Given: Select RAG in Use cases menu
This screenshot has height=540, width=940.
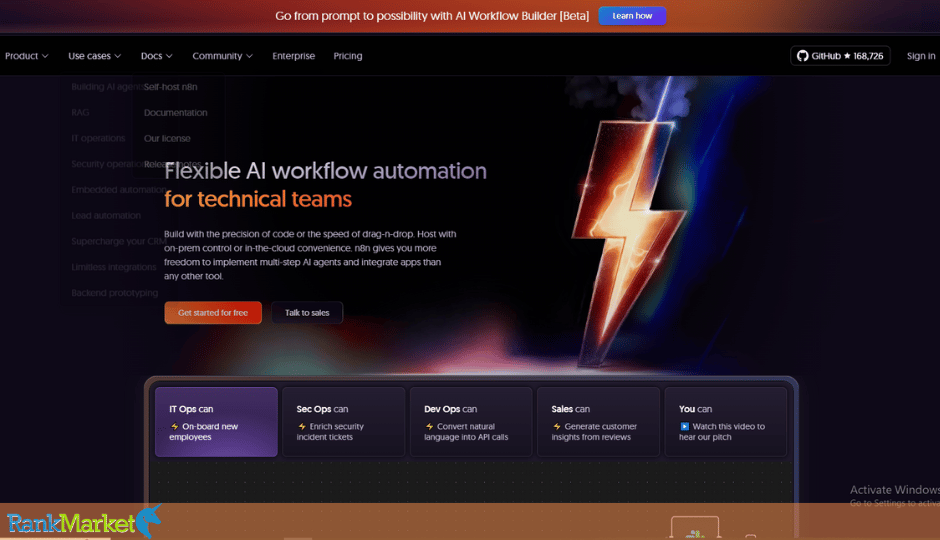Looking at the screenshot, I should click(x=80, y=113).
